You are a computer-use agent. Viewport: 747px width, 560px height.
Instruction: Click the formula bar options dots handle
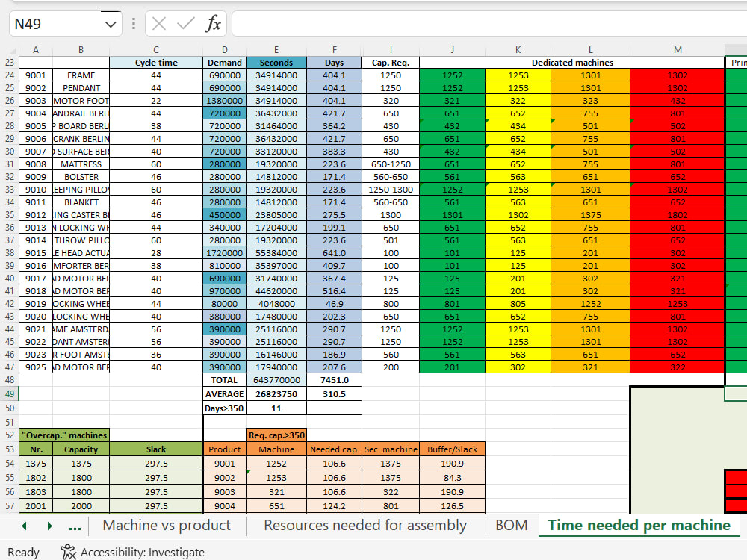coord(134,24)
